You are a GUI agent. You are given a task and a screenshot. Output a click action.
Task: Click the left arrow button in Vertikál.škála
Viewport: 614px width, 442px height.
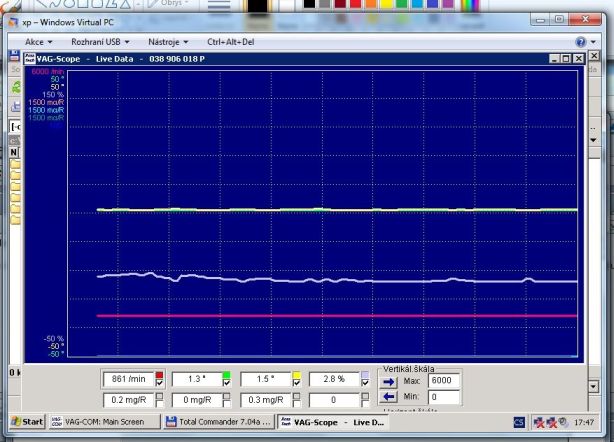(x=388, y=397)
